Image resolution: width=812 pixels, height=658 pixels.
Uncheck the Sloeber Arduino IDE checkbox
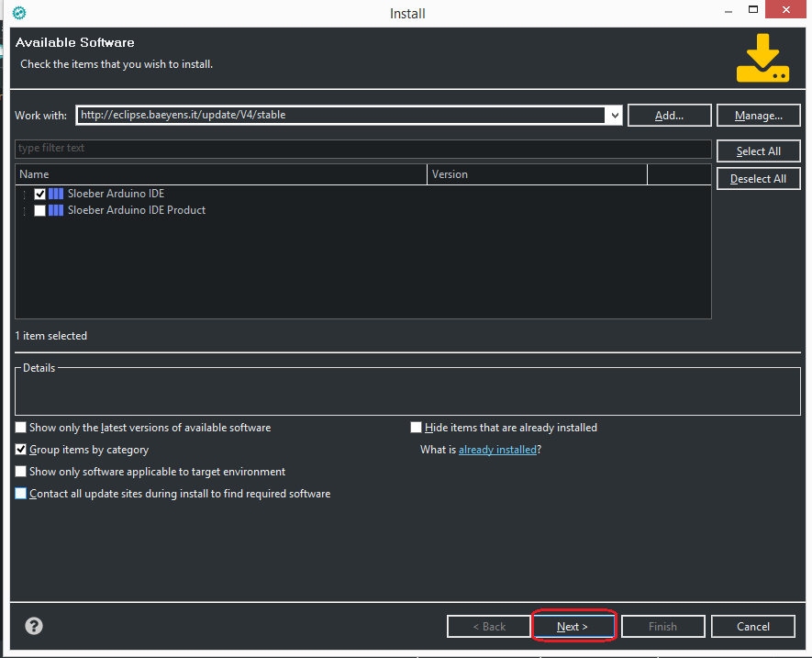[x=39, y=194]
